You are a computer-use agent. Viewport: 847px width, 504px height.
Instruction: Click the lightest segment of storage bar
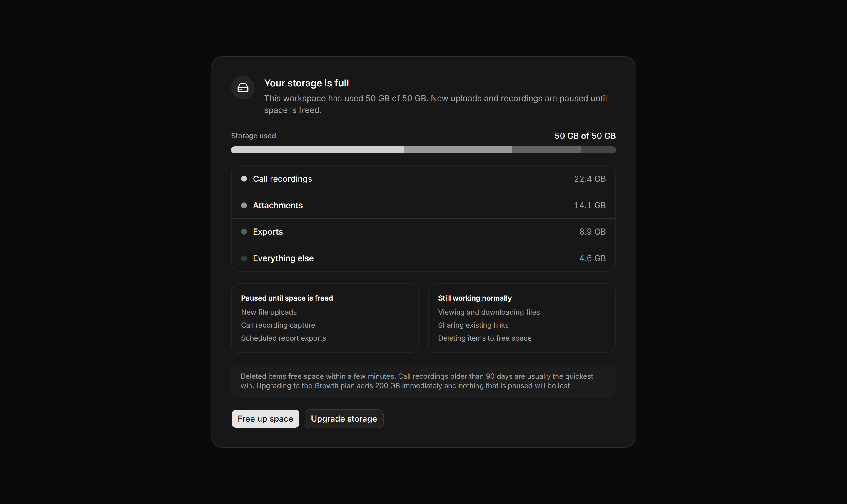tap(318, 150)
